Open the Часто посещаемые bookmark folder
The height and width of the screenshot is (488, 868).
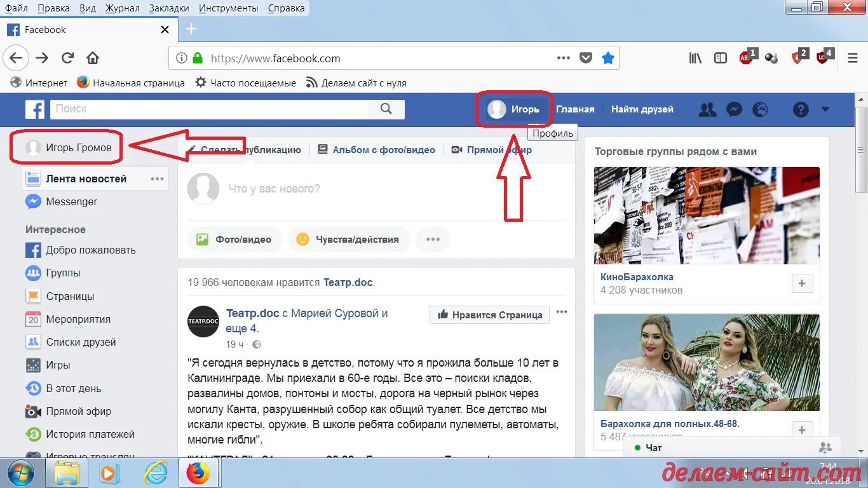click(245, 83)
